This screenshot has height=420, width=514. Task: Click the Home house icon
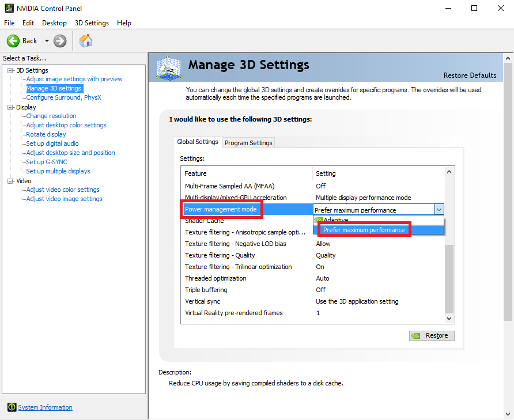[x=86, y=41]
